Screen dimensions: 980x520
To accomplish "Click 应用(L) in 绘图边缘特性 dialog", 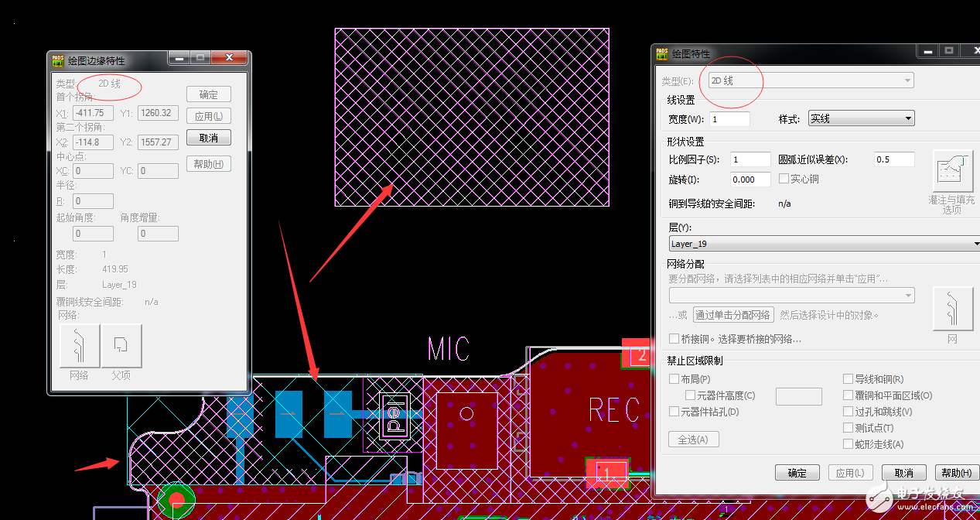I will [x=209, y=116].
